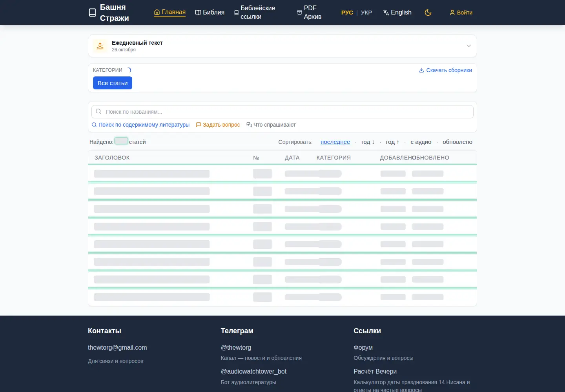Open the Расчёт Вечери footer link
The image size is (565, 392).
[375, 371]
